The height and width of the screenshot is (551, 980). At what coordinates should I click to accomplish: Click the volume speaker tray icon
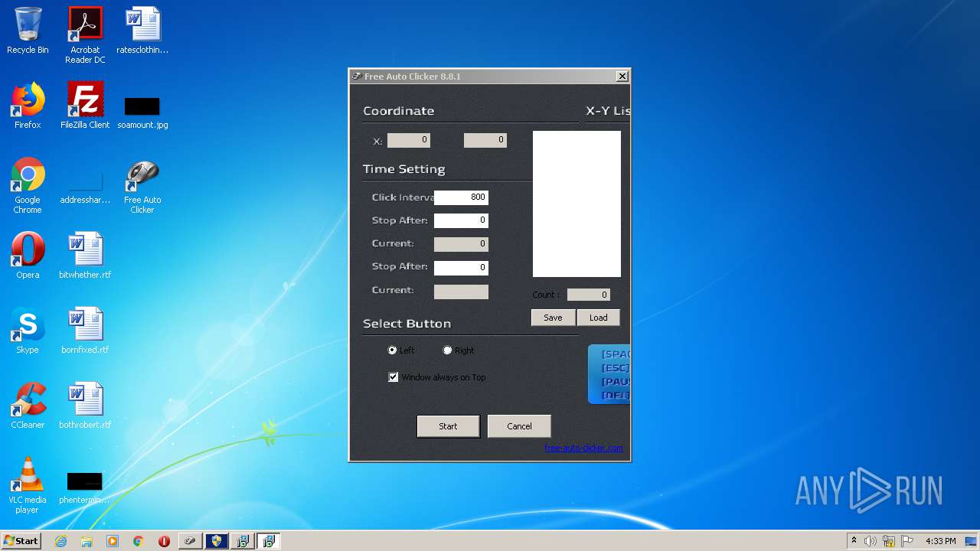[x=871, y=541]
